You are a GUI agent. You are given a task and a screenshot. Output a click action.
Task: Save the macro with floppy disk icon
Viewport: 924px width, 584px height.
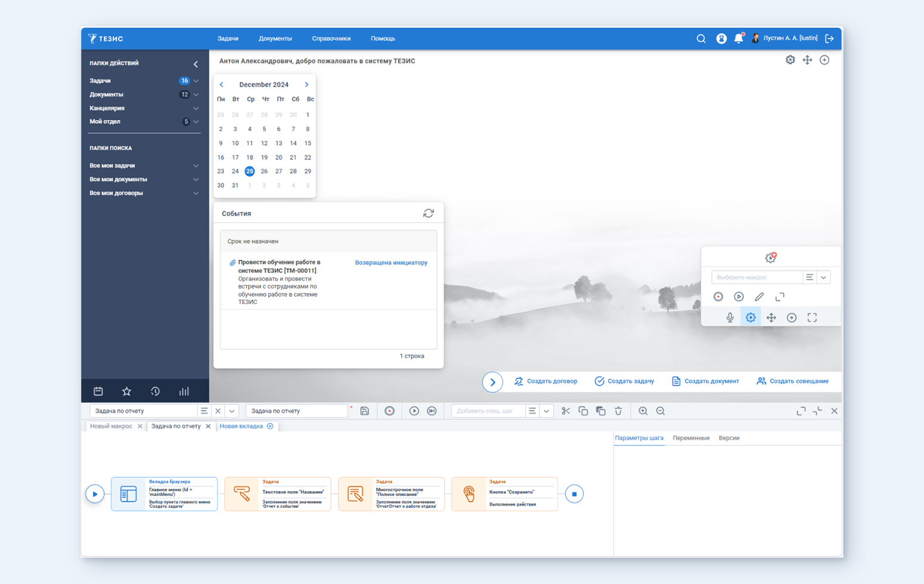pyautogui.click(x=365, y=411)
